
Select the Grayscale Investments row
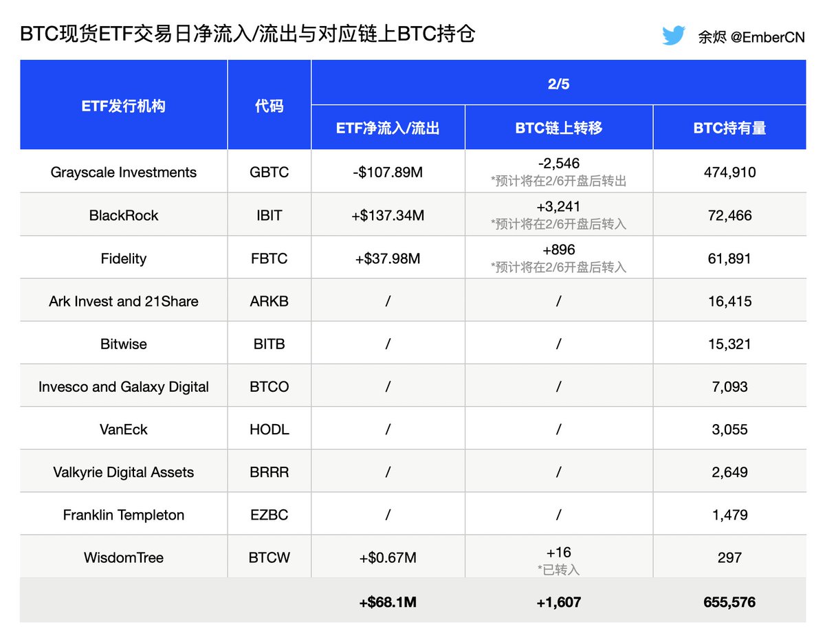[124, 172]
